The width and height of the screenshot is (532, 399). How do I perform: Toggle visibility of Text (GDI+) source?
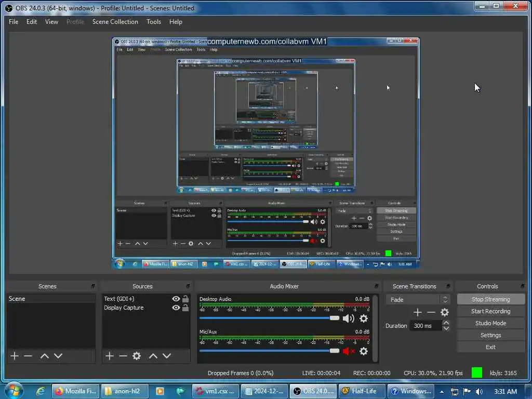point(176,299)
